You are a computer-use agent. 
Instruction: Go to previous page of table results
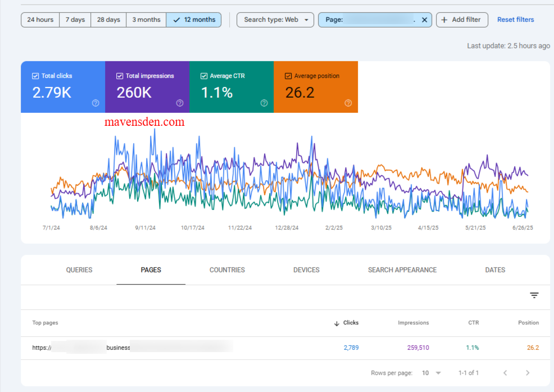505,373
